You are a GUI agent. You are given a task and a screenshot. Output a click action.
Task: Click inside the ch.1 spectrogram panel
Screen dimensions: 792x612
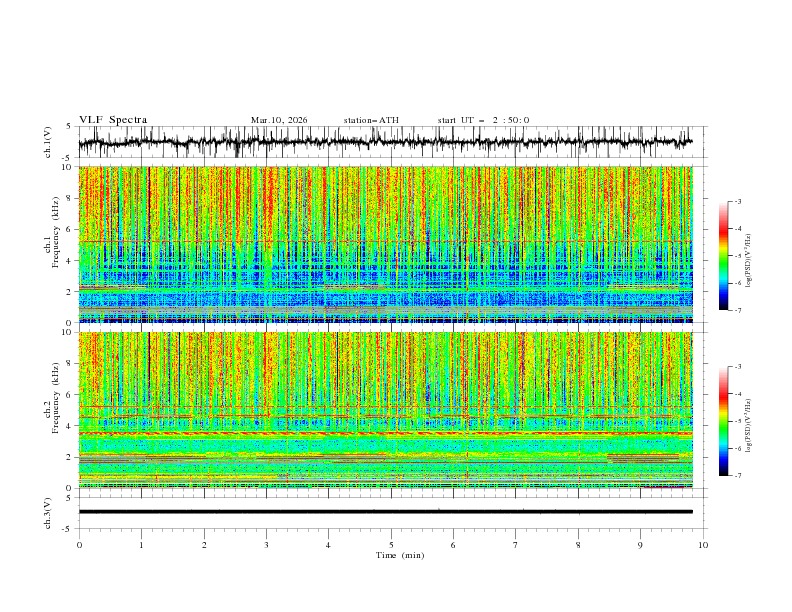click(x=385, y=244)
